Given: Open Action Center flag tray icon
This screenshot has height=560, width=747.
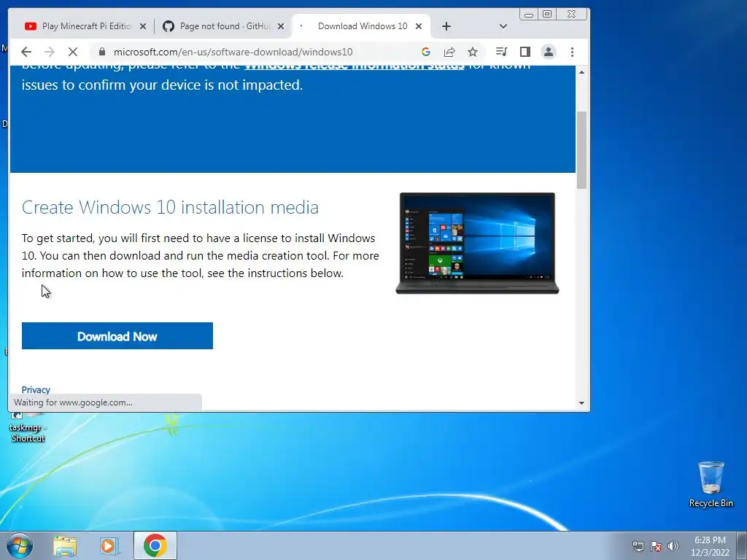Looking at the screenshot, I should 656,546.
